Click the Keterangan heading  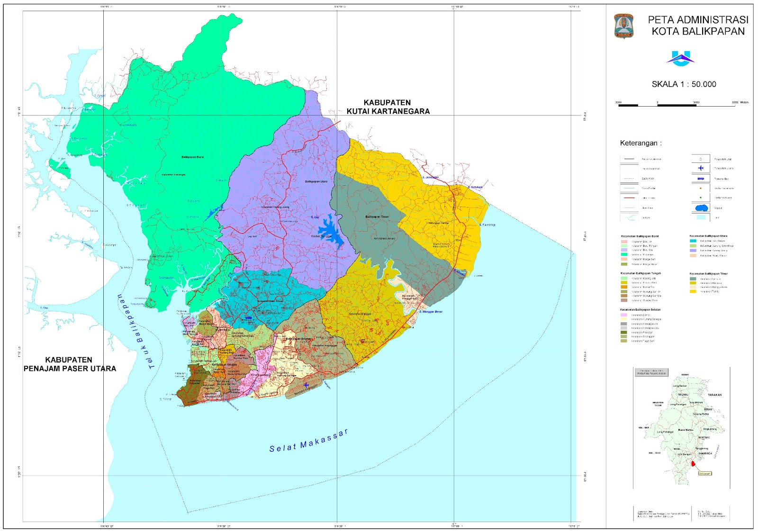(x=641, y=143)
